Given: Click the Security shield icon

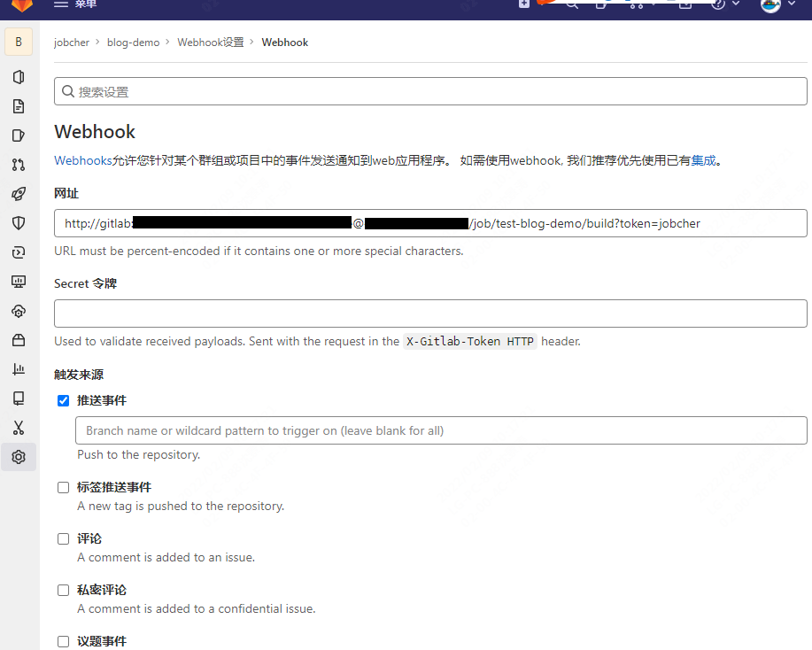Looking at the screenshot, I should [19, 222].
